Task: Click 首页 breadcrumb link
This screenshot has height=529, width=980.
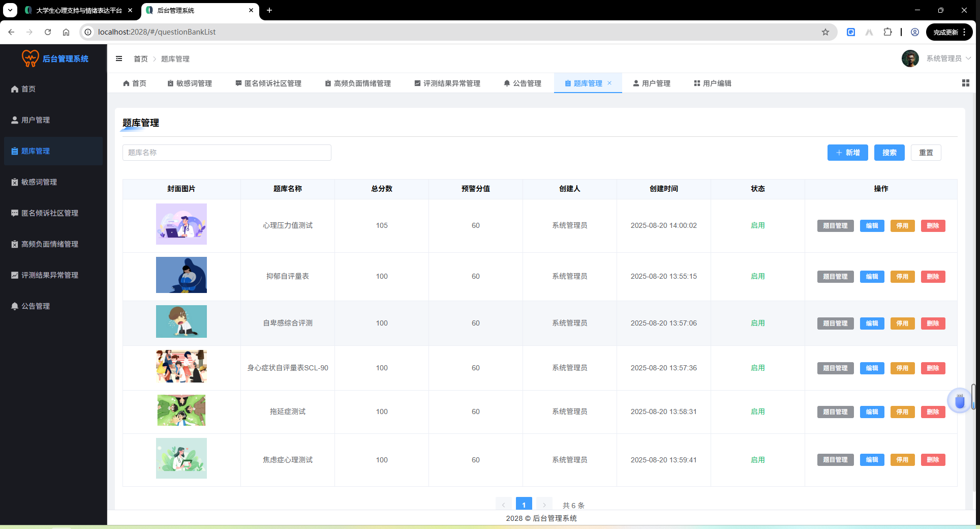Action: [141, 59]
